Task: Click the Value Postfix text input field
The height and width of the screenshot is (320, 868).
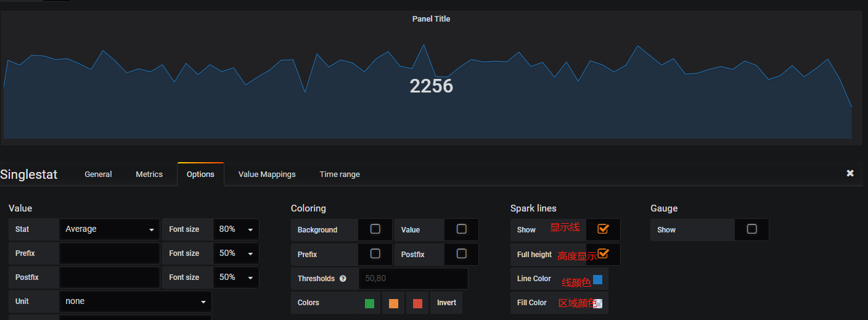Action: (x=110, y=277)
